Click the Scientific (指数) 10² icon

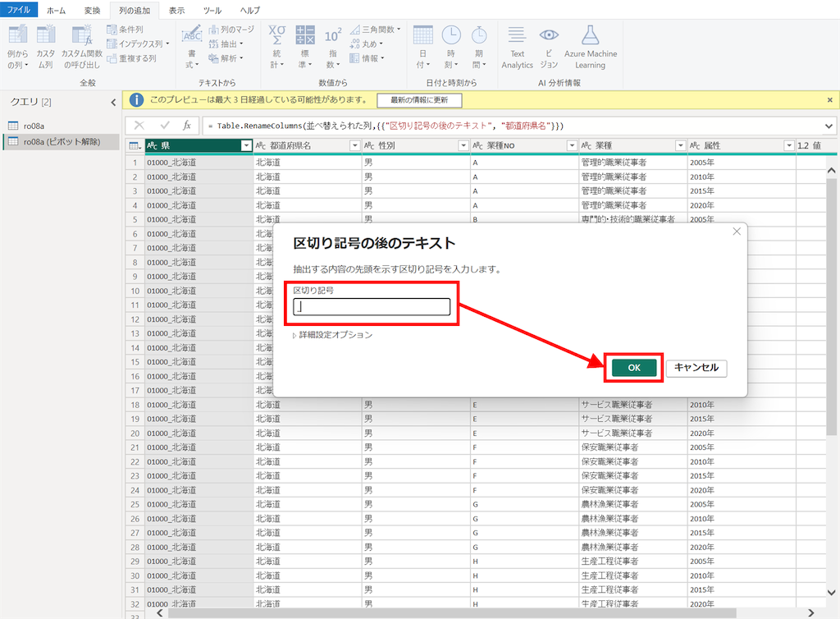tap(333, 35)
